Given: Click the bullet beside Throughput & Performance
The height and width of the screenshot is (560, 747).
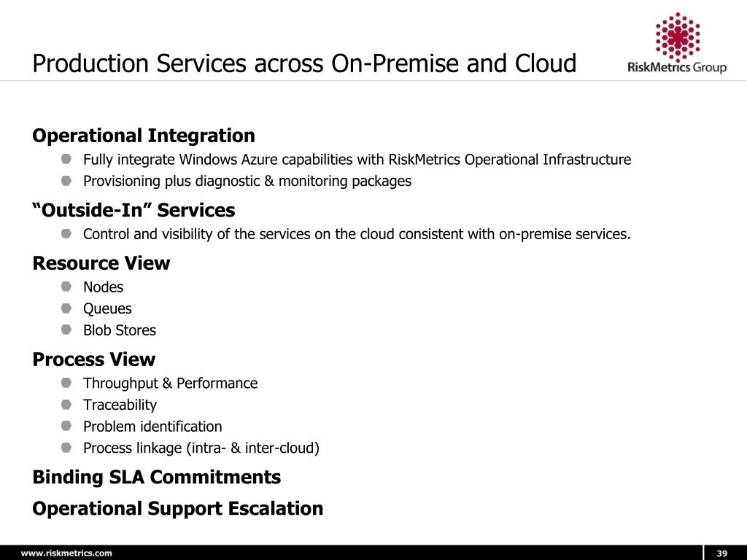Looking at the screenshot, I should (x=66, y=382).
